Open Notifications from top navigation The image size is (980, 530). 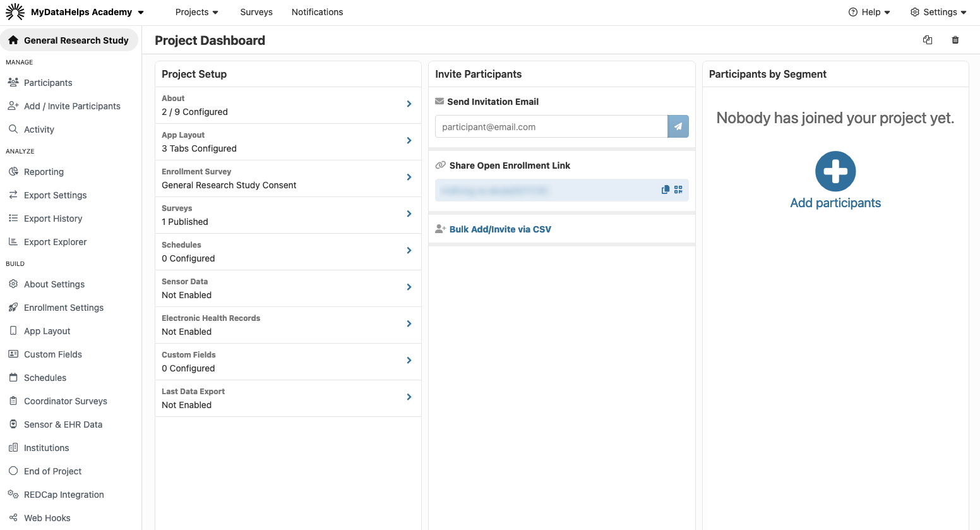pyautogui.click(x=317, y=12)
